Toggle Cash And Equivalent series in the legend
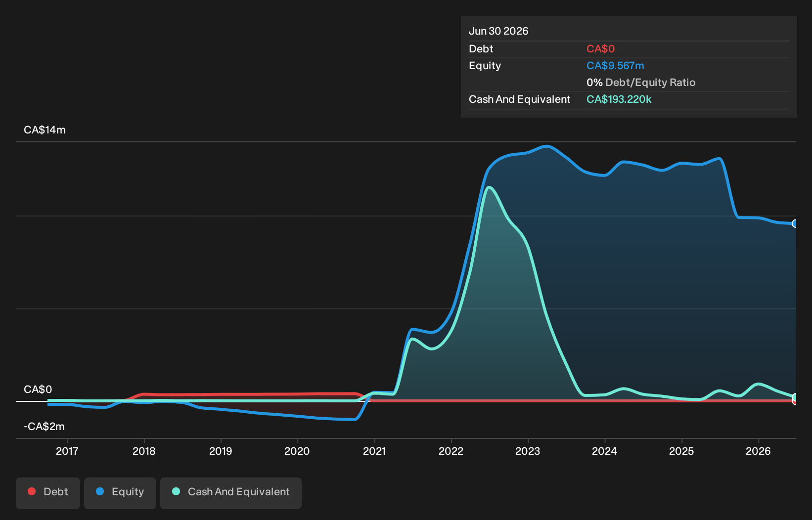812x520 pixels. 231,493
